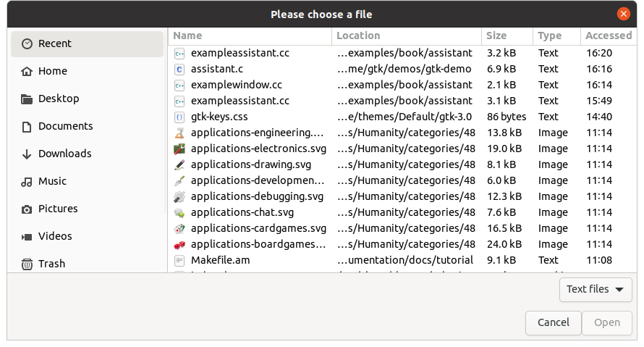Viewport: 644px width, 347px height.
Task: Click the Downloads arrow icon
Action: coord(27,154)
